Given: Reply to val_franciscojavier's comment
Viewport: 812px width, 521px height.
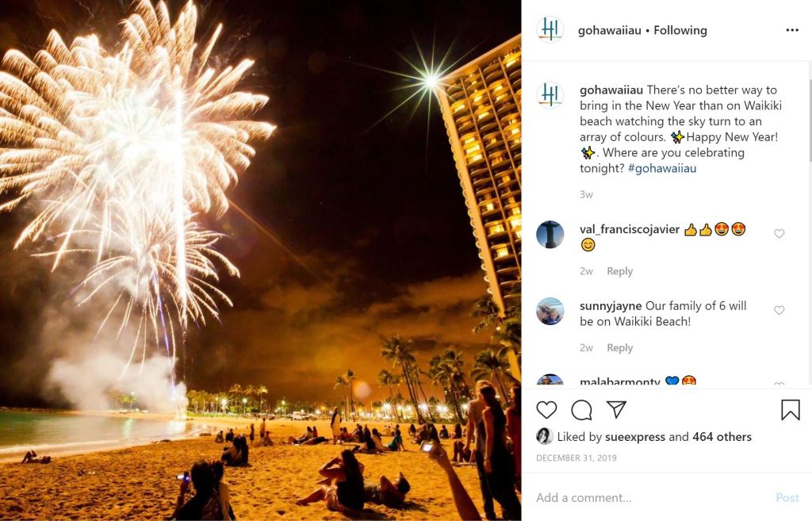Looking at the screenshot, I should point(620,271).
